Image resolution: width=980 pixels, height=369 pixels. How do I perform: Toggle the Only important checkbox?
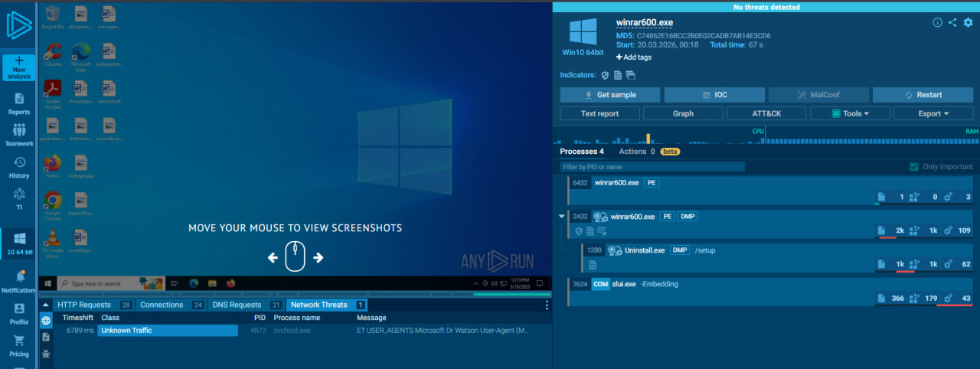[x=913, y=167]
